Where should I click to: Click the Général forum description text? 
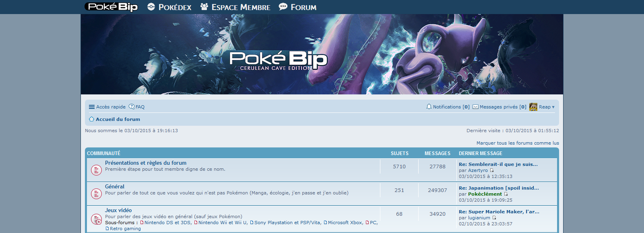227,193
